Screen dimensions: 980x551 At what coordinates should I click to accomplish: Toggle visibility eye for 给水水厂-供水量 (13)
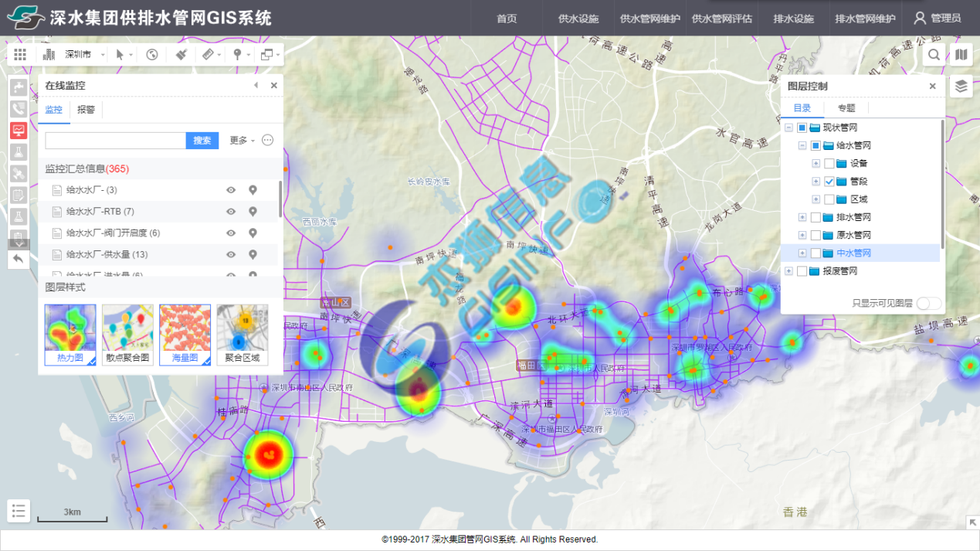231,255
